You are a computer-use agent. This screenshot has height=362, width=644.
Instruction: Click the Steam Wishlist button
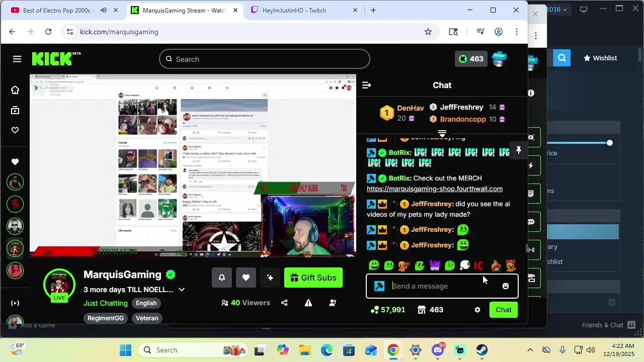(600, 58)
